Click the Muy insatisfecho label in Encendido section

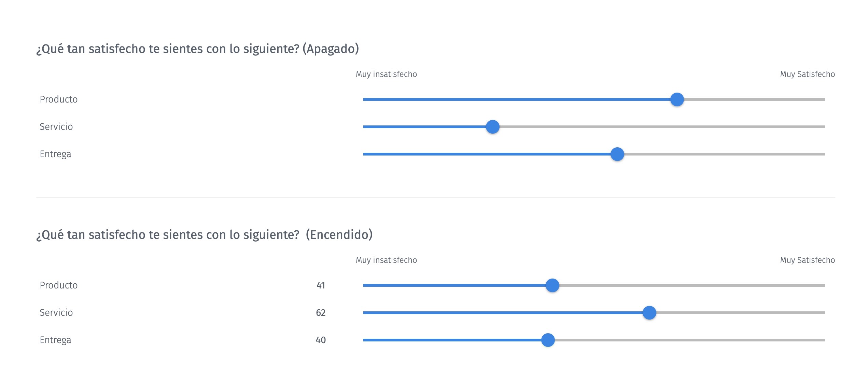tap(386, 260)
